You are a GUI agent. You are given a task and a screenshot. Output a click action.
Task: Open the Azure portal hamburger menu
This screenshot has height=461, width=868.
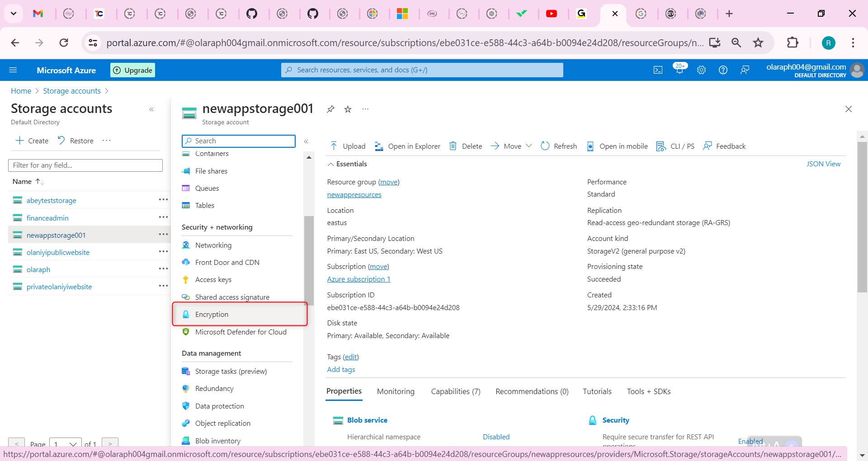(x=13, y=70)
